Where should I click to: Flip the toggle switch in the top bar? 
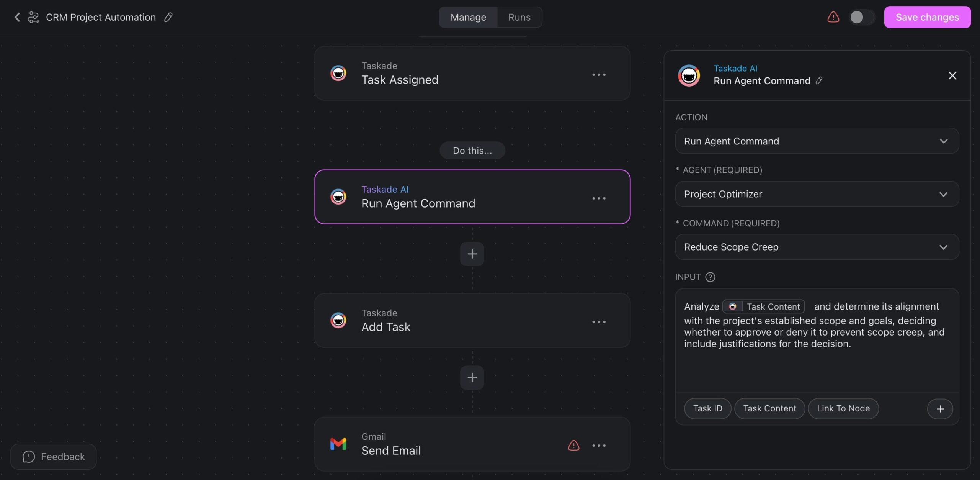click(x=861, y=17)
